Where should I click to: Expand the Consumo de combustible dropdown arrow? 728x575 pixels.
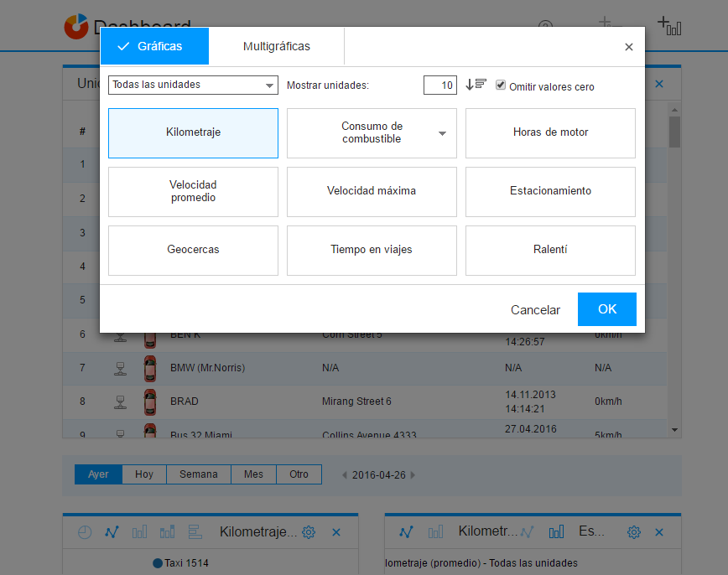(x=442, y=133)
